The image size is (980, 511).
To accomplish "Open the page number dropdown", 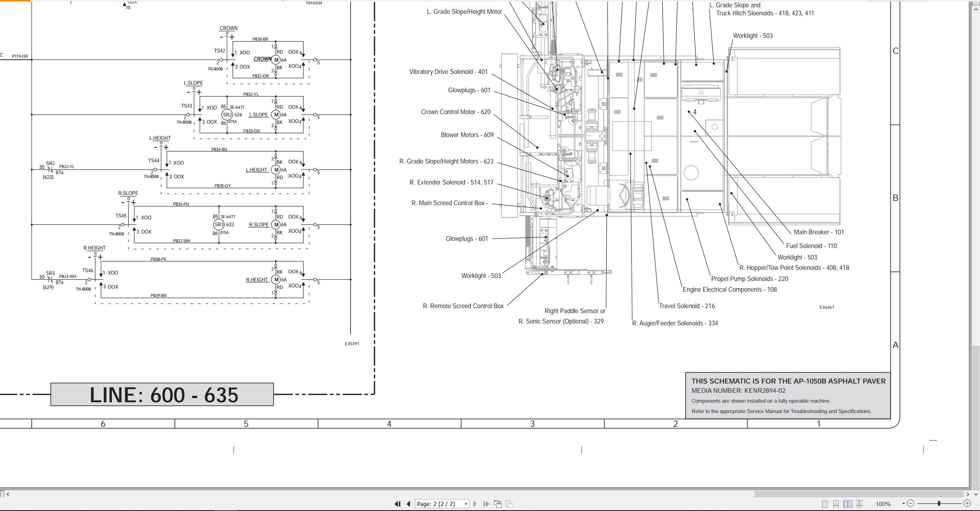I will [466, 504].
